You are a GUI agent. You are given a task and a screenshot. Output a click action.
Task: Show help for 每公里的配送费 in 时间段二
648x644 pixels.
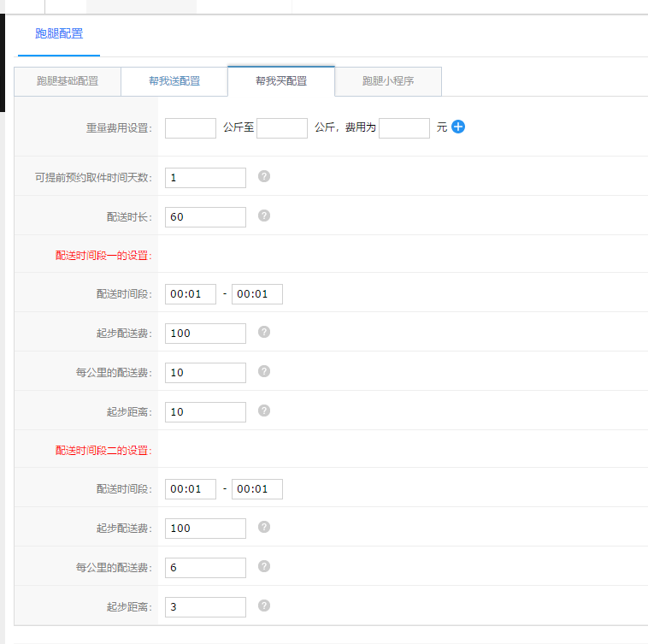coord(264,566)
